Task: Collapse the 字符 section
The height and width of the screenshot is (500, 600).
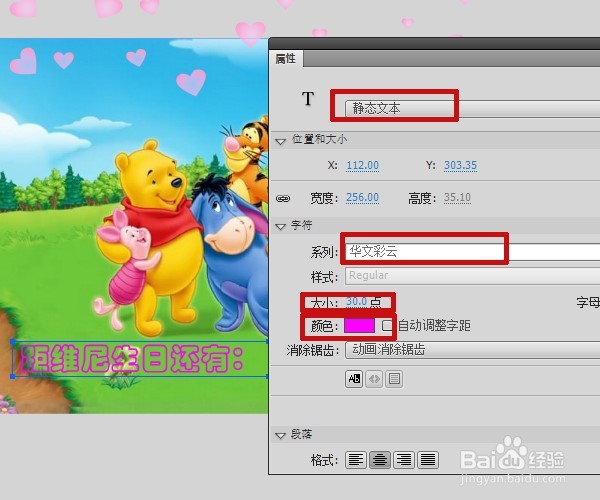Action: click(x=280, y=227)
